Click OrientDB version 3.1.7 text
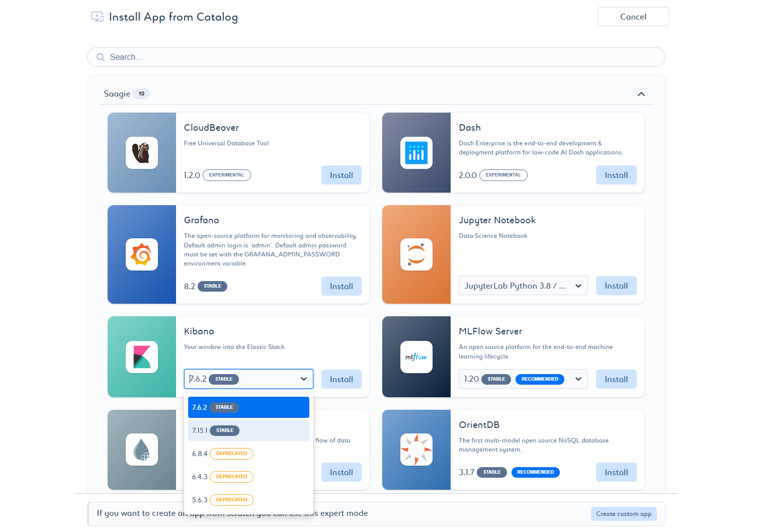The image size is (761, 532). 467,472
